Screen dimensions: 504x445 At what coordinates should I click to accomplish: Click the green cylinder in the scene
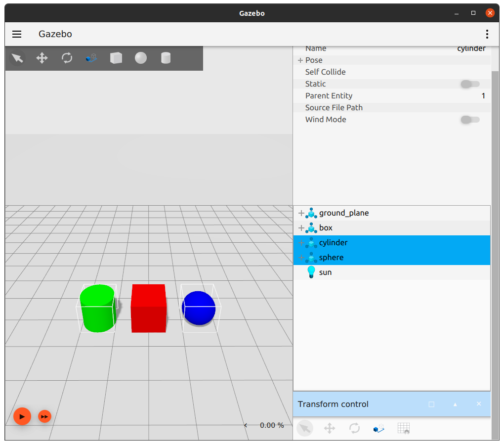pyautogui.click(x=98, y=309)
